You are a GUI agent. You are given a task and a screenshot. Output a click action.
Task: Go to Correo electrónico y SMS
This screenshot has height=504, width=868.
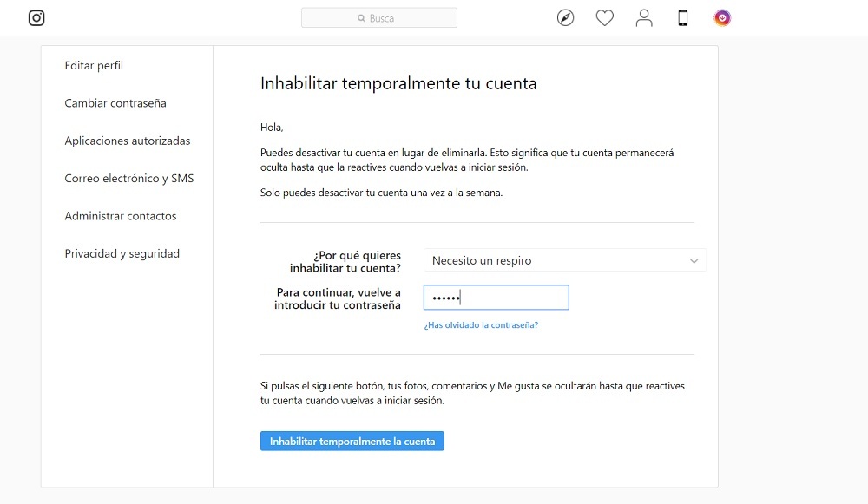click(x=129, y=178)
